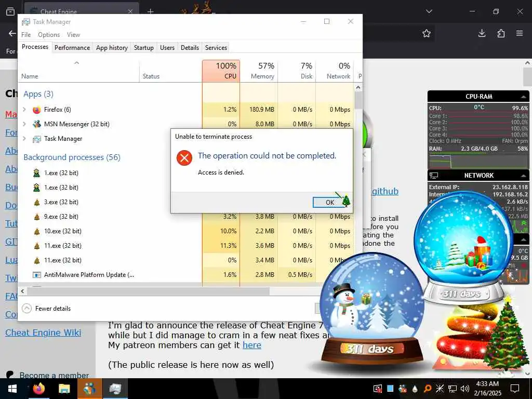Sort processes by the Network column
Screen dimensions: 532x399
coord(335,71)
